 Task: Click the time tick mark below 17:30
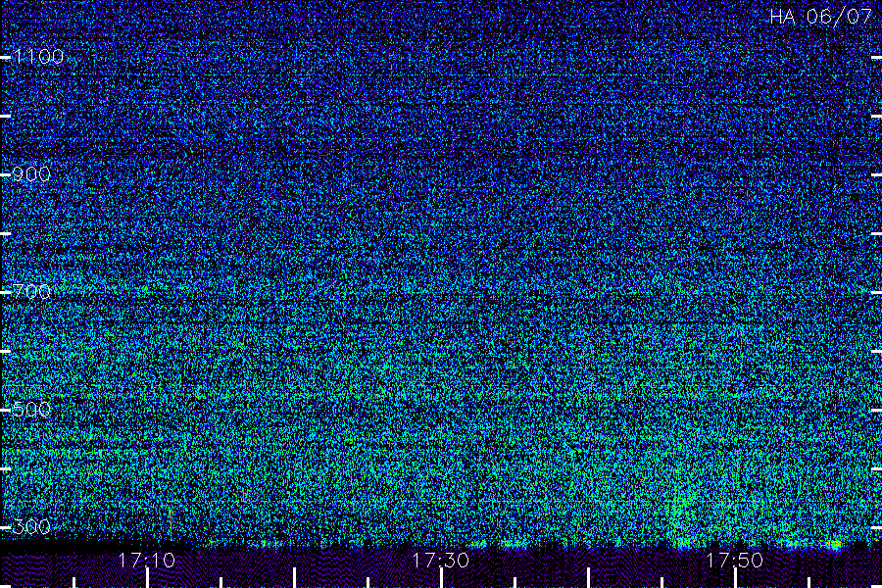click(441, 578)
